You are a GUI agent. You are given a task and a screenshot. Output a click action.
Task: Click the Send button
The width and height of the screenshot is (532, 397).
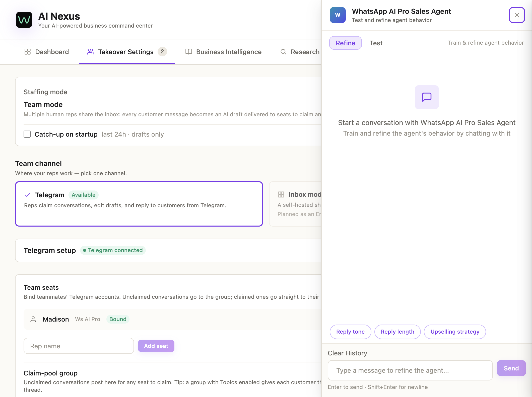coord(511,368)
